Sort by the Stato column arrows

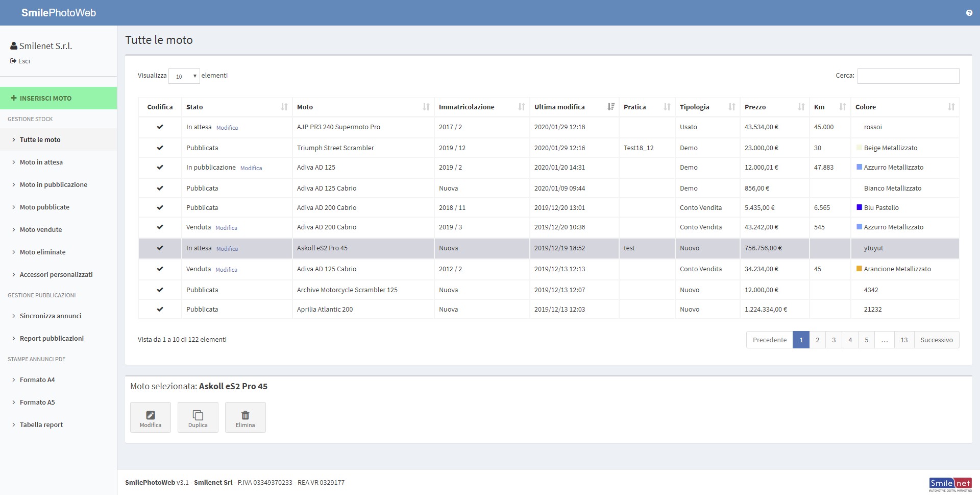point(284,107)
